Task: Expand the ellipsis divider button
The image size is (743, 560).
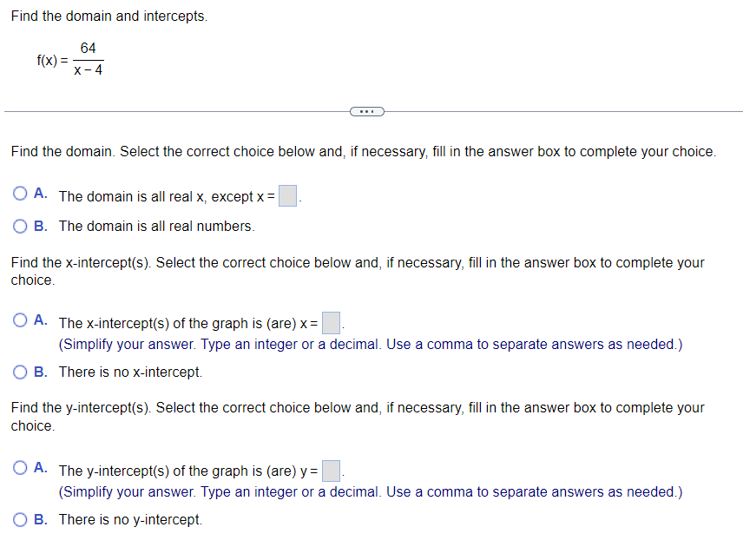Action: (366, 111)
